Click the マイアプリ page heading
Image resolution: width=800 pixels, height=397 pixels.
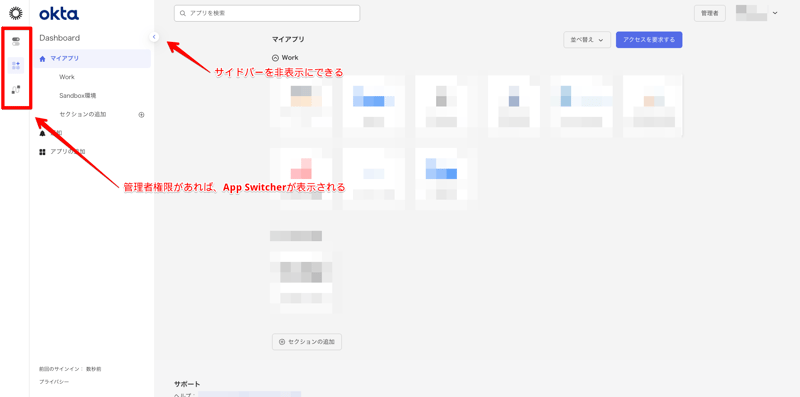coord(288,39)
